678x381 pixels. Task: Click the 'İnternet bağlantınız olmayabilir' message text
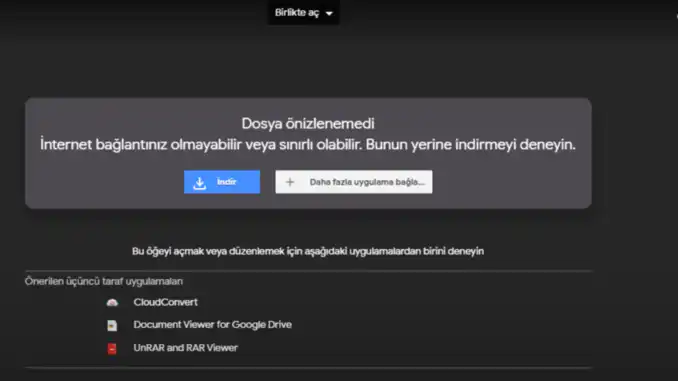coord(308,144)
